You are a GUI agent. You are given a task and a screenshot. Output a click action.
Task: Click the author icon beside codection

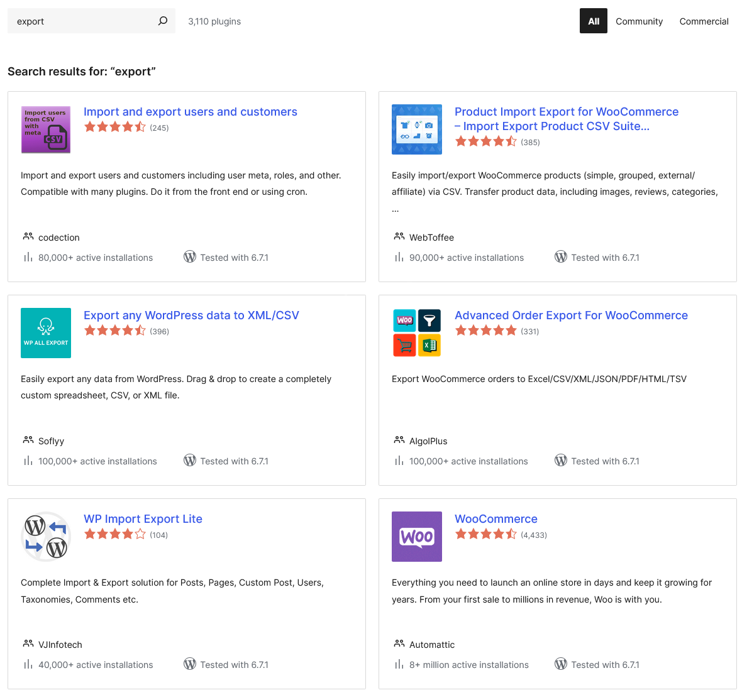[28, 236]
